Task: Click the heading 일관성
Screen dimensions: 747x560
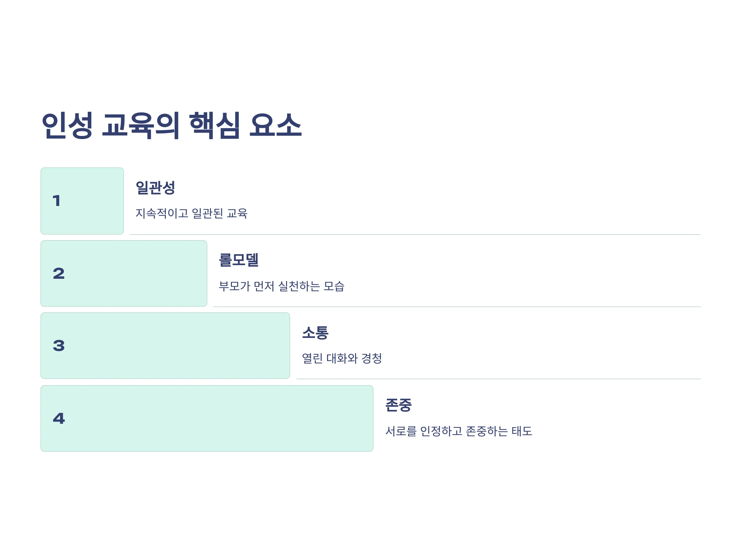Action: click(x=155, y=188)
